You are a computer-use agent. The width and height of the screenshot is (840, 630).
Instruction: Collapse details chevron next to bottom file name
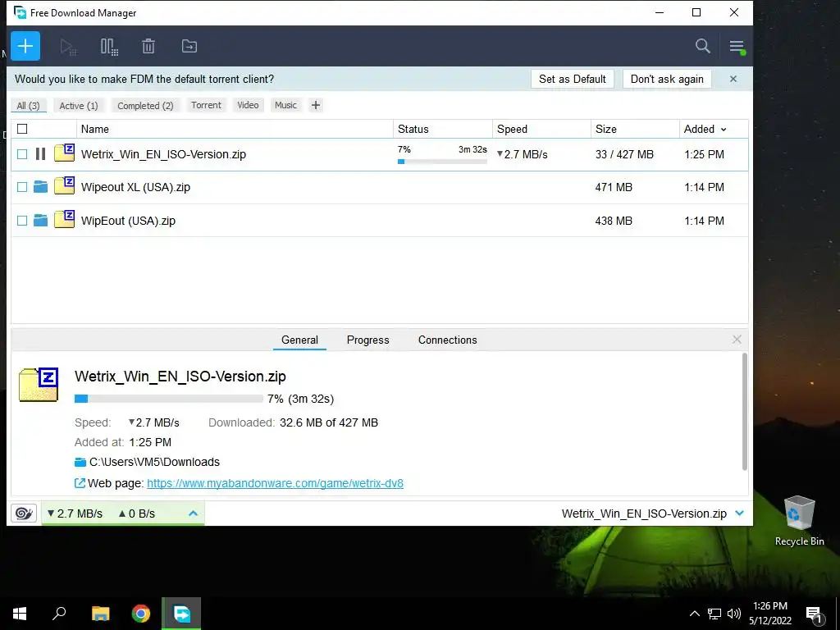pos(740,514)
